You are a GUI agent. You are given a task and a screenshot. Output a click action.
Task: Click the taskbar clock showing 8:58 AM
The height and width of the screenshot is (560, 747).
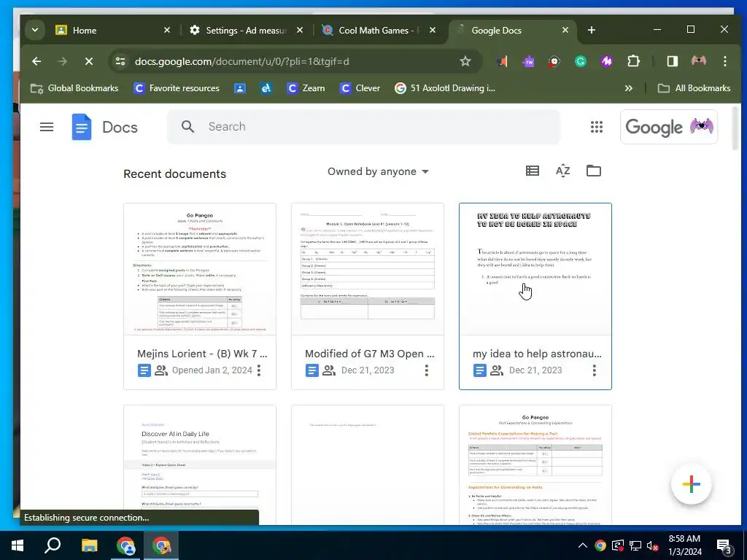[684, 545]
